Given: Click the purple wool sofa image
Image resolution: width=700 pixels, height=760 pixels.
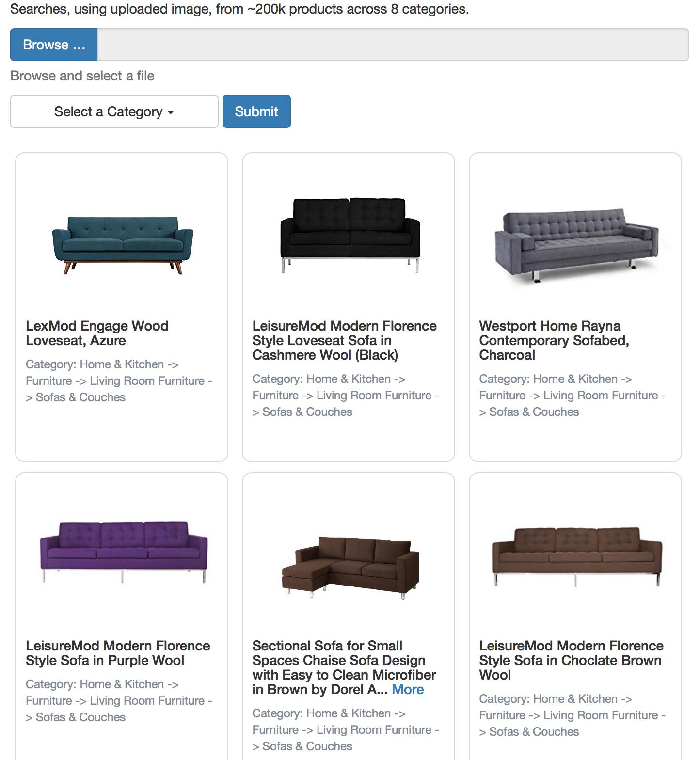Looking at the screenshot, I should [123, 552].
